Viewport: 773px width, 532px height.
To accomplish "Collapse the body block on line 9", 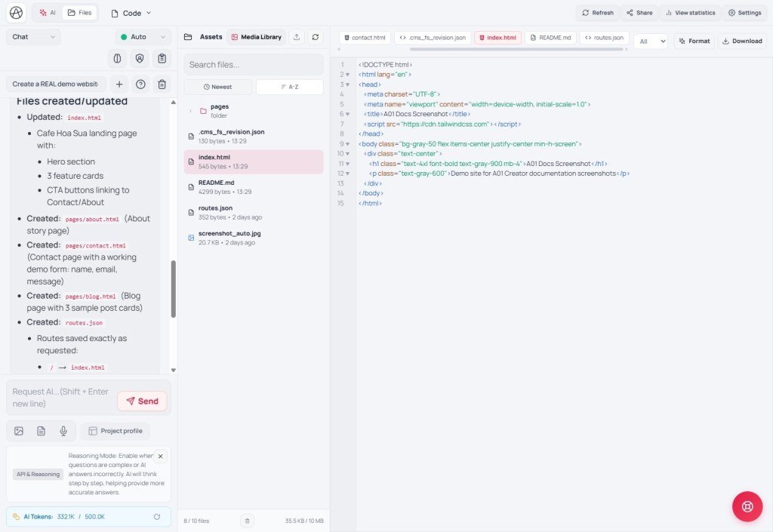I will coord(347,144).
